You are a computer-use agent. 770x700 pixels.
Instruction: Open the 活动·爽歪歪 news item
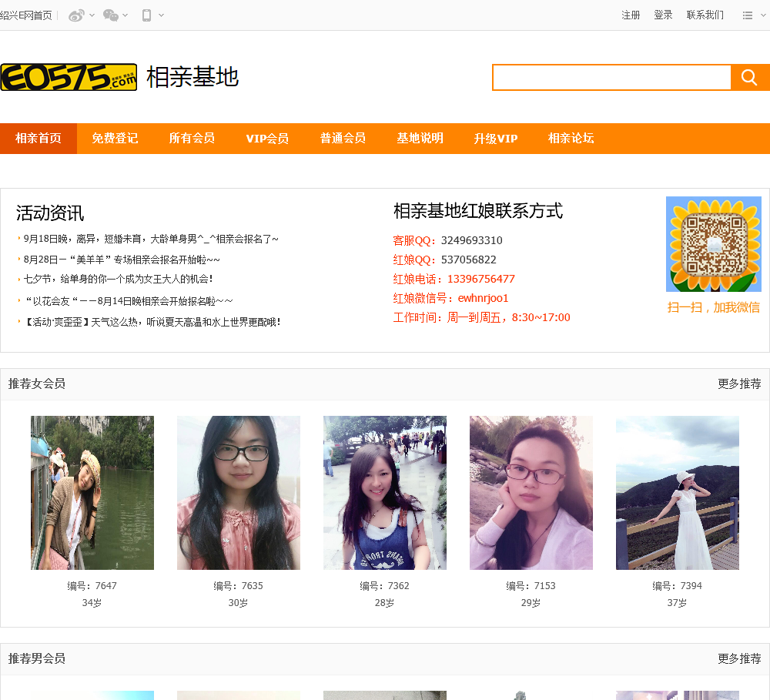click(x=152, y=322)
